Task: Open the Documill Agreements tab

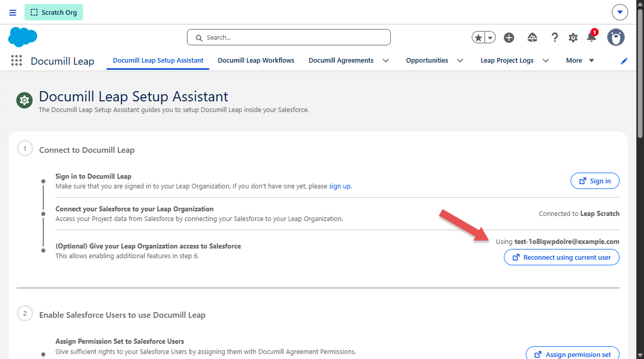Action: coord(341,60)
